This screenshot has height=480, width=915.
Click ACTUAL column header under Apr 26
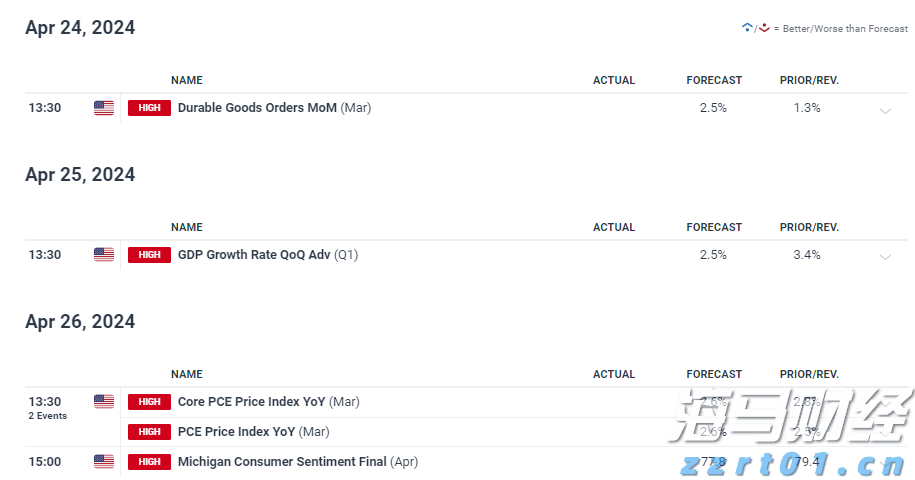pyautogui.click(x=613, y=374)
